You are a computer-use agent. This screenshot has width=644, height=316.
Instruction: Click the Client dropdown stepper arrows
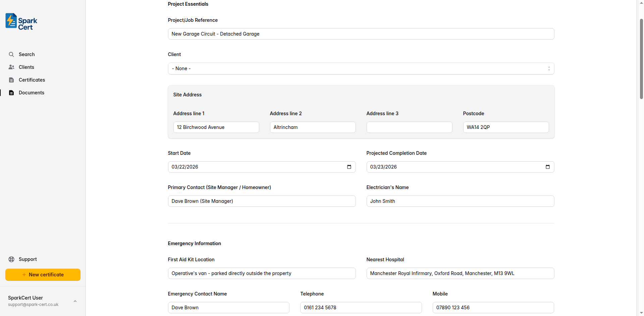coord(549,69)
